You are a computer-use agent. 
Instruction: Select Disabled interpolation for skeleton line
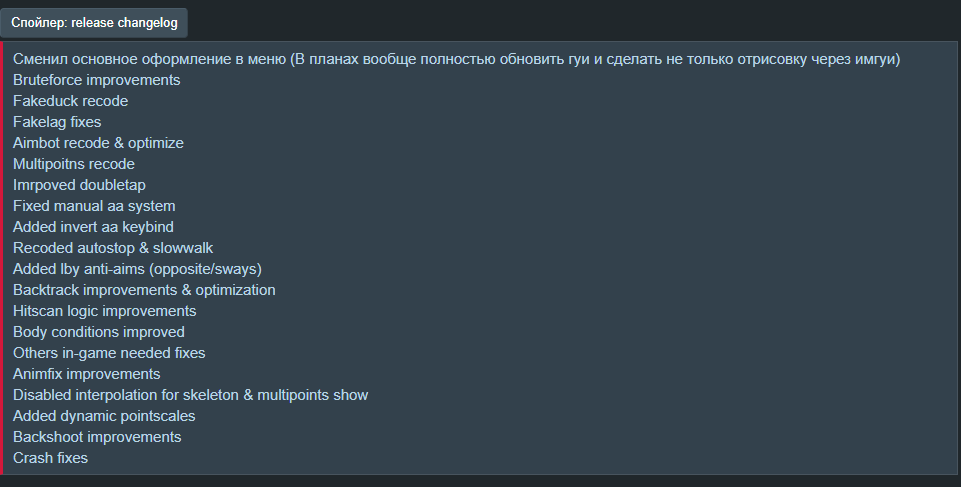click(191, 395)
